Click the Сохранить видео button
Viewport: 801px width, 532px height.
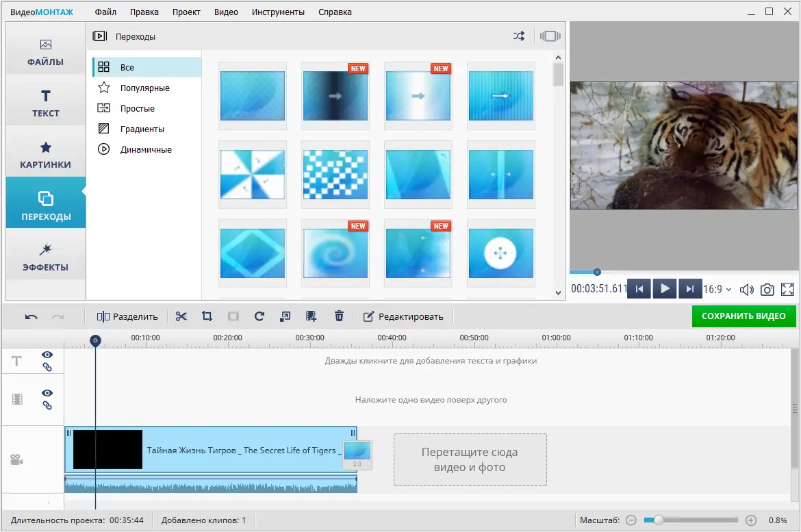pyautogui.click(x=743, y=316)
